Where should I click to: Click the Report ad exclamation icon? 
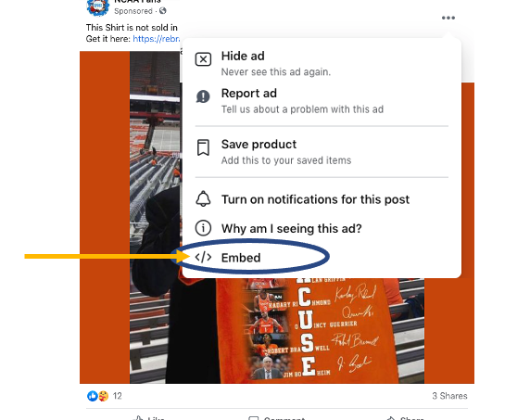(x=203, y=96)
